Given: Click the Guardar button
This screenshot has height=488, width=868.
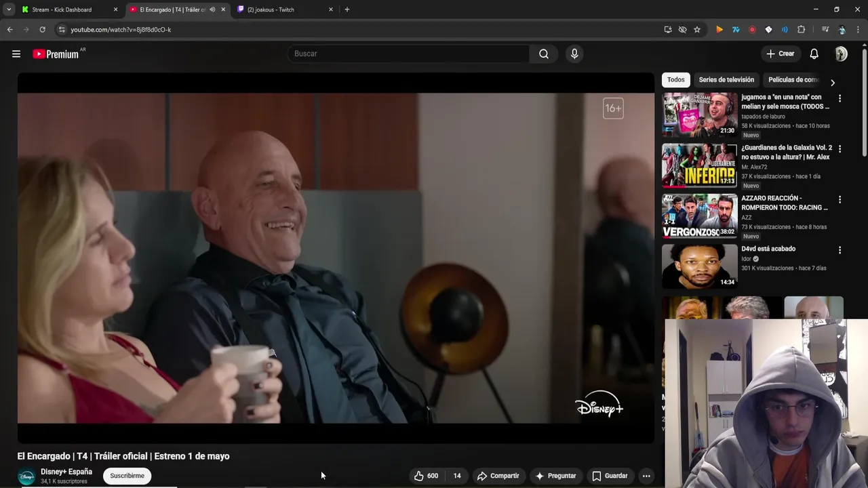Looking at the screenshot, I should (x=610, y=476).
